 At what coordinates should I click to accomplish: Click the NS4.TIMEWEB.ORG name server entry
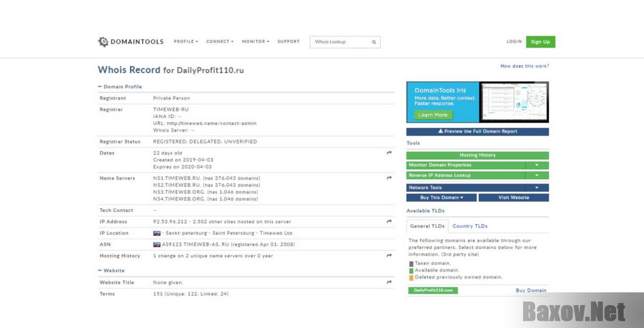(x=206, y=199)
